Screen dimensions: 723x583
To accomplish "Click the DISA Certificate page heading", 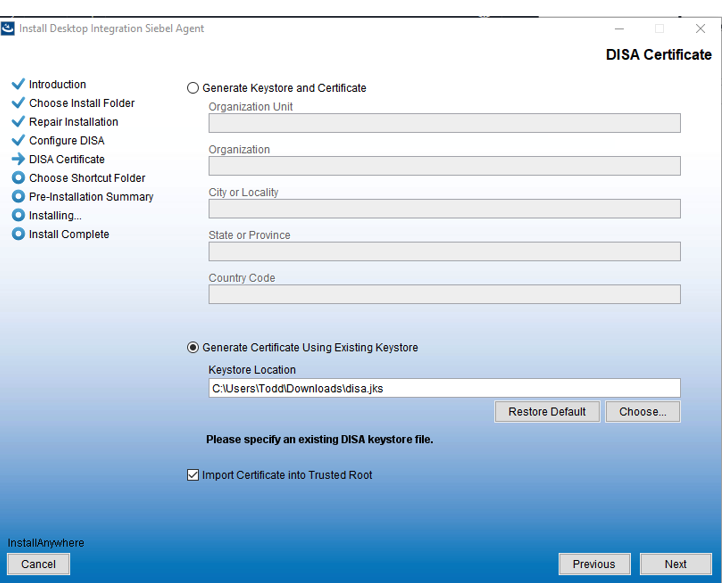I will (x=658, y=54).
